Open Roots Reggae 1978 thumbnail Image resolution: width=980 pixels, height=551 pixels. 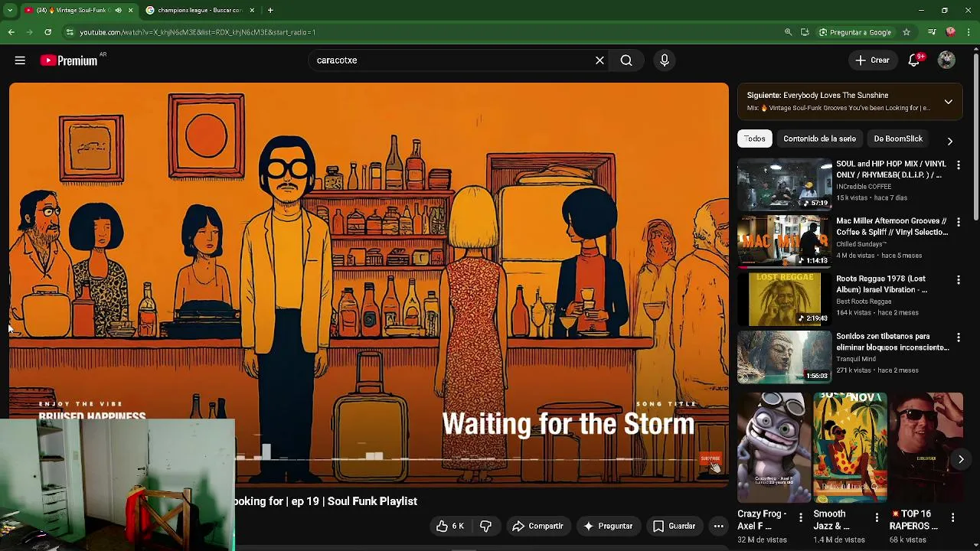point(784,299)
